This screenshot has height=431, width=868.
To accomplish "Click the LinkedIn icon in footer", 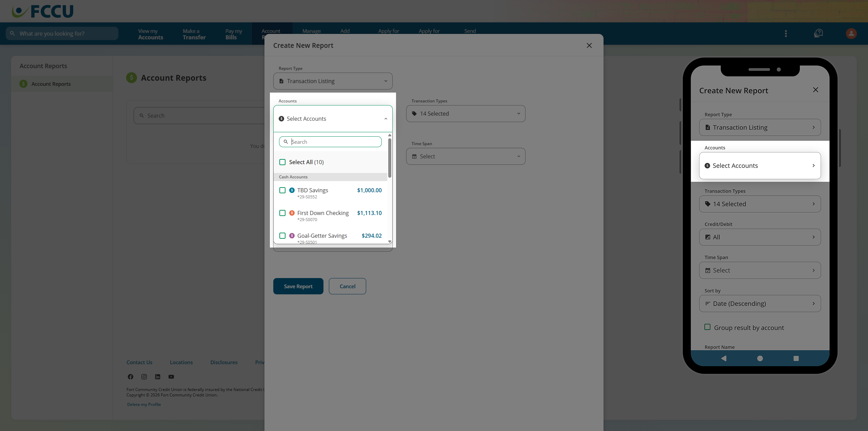I will click(x=158, y=377).
